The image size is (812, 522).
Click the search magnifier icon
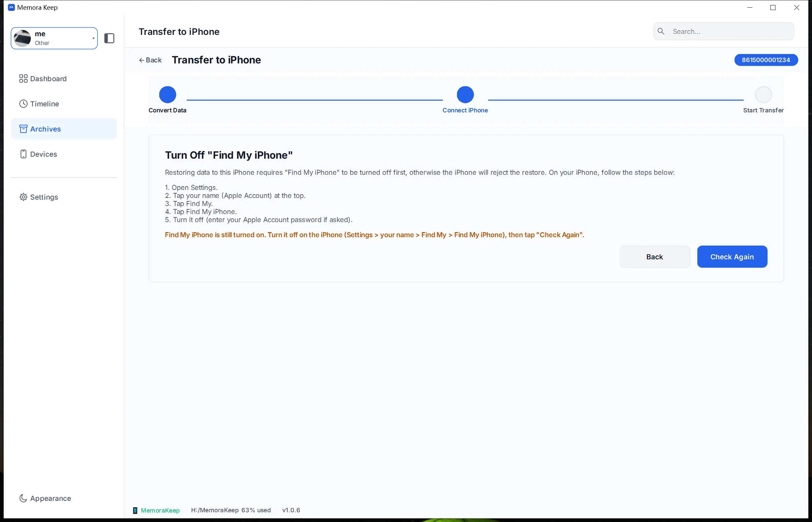[660, 31]
